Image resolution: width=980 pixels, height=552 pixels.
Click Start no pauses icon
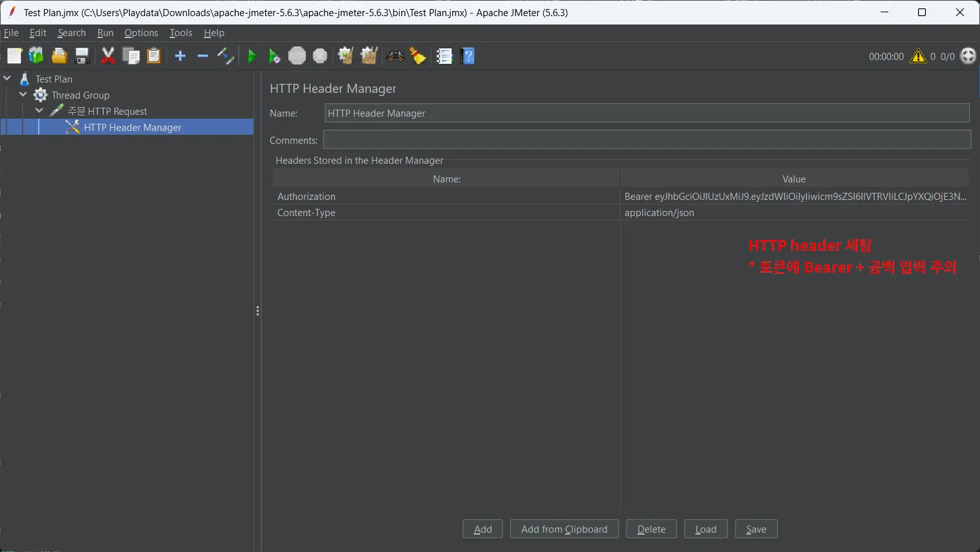coord(274,56)
